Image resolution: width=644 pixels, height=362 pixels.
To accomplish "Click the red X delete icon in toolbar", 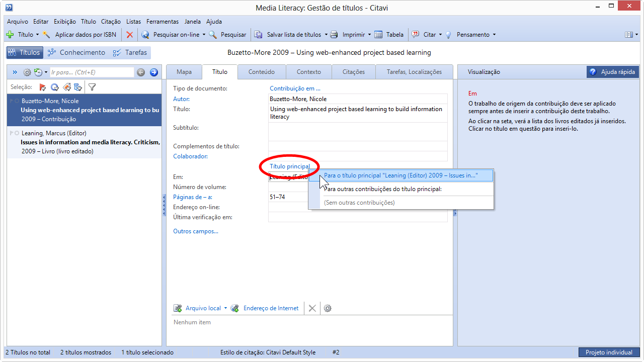I will [129, 35].
